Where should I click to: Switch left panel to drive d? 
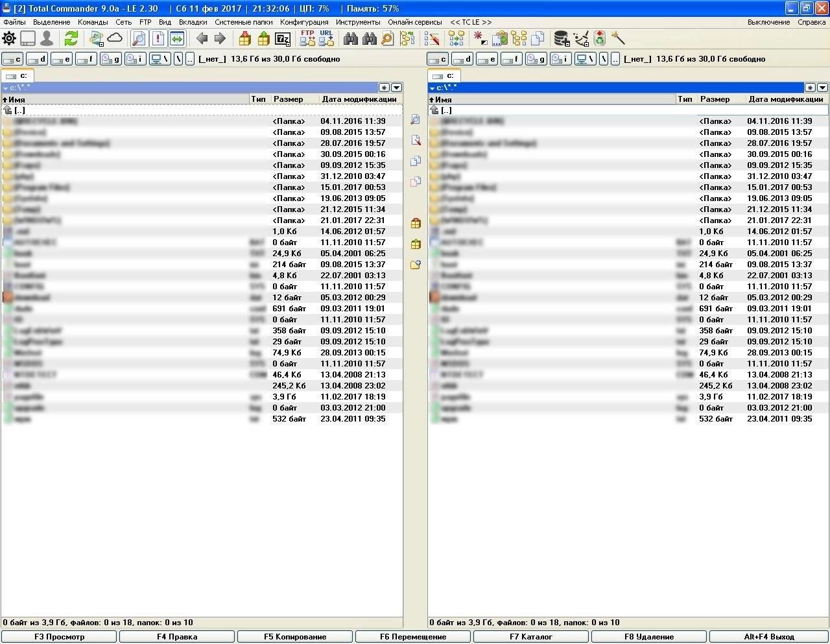[x=37, y=59]
